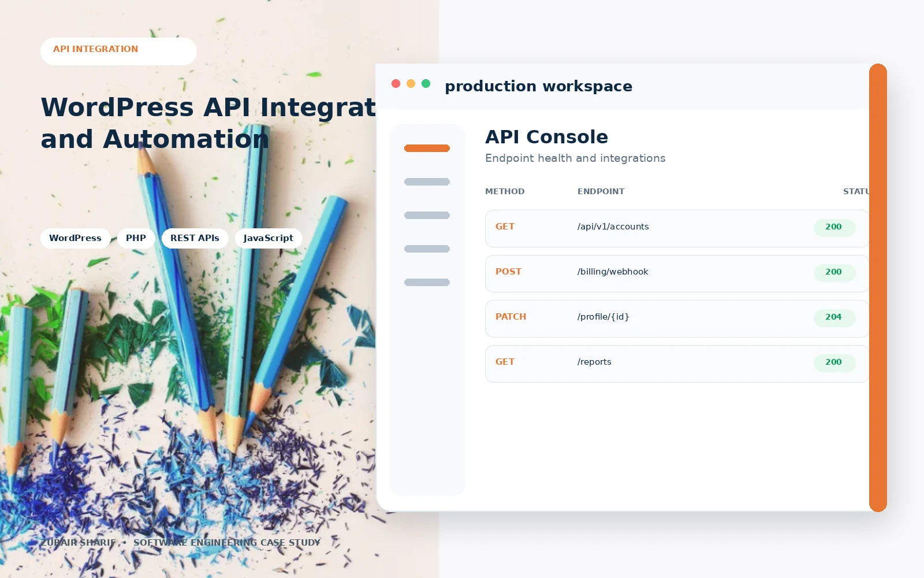
Task: Select the orange active sidebar item
Action: [x=427, y=149]
